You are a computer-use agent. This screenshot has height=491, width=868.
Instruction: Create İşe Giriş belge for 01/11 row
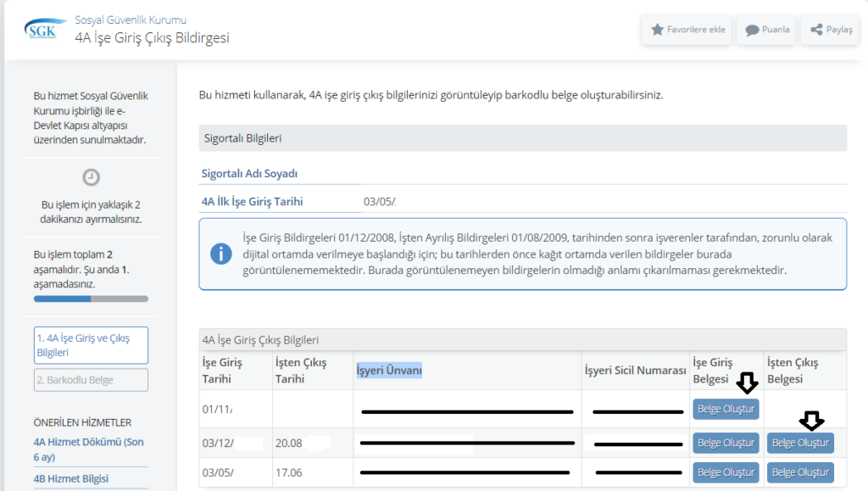[726, 409]
